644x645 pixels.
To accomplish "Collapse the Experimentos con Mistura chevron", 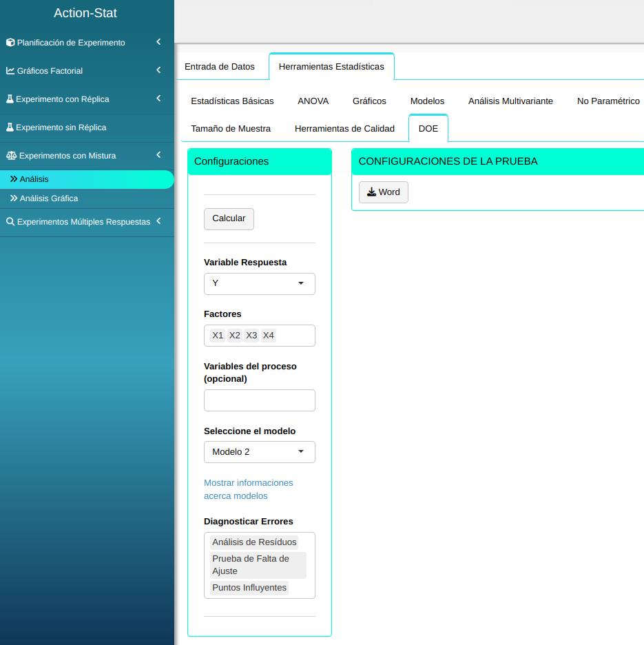I will click(158, 155).
